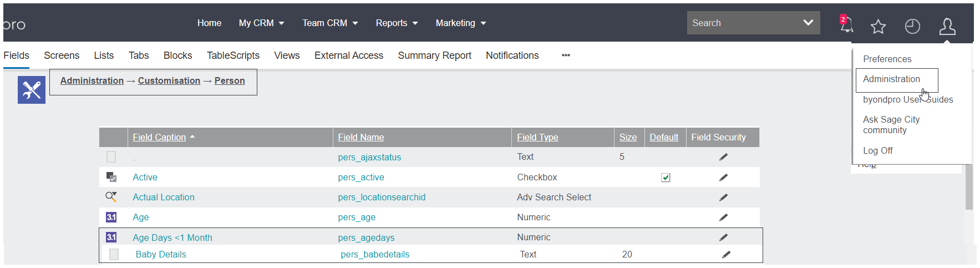
Task: Click text type icon beside pers_ajaxstatus
Action: (111, 156)
